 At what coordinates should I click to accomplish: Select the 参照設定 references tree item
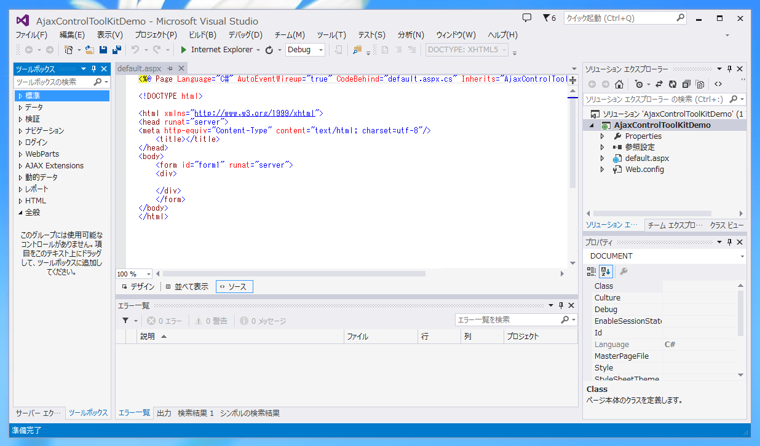[x=639, y=147]
